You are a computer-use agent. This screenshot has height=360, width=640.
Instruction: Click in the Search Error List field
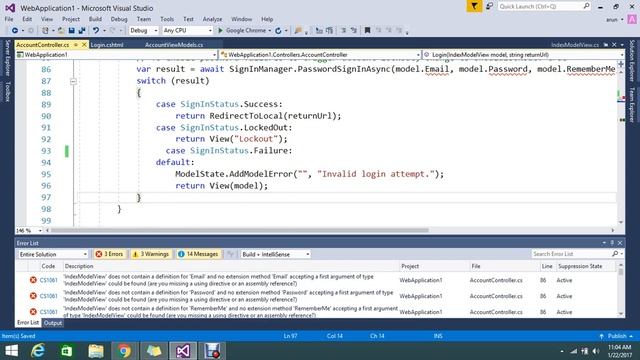coord(571,254)
